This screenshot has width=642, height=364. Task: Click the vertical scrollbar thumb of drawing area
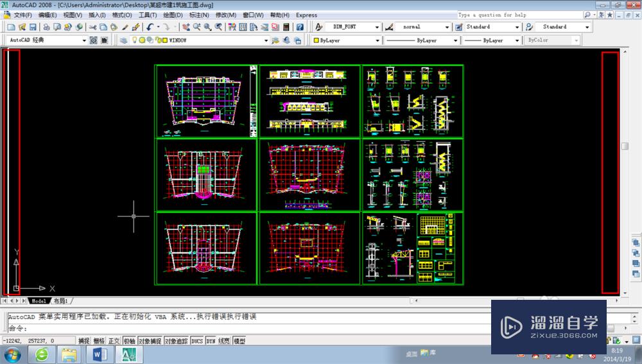(625, 146)
